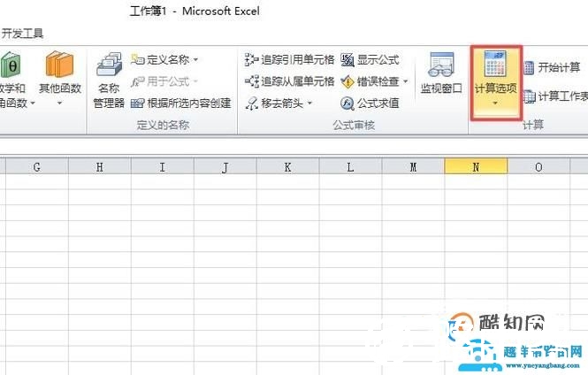Viewport: 588px width, 375px height.
Task: Select column header L
Action: click(x=350, y=167)
